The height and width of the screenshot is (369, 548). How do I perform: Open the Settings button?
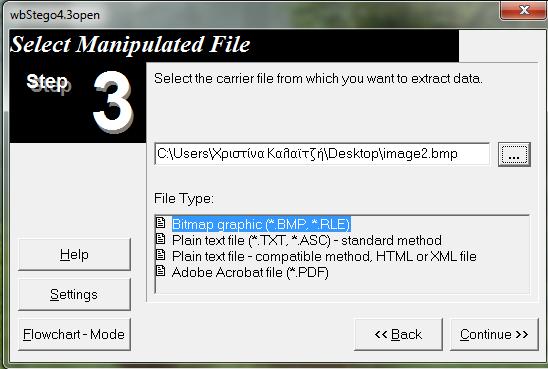coord(74,294)
